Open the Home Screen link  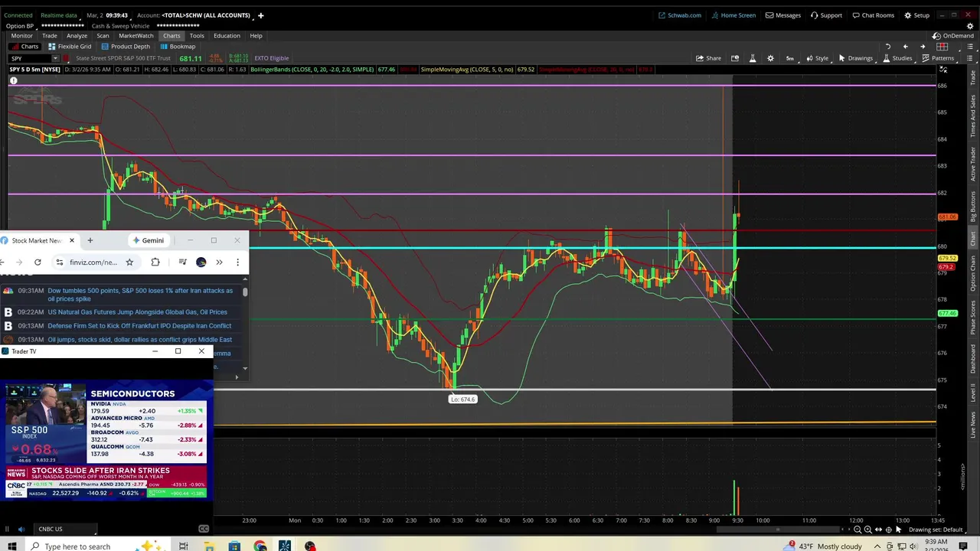(733, 15)
